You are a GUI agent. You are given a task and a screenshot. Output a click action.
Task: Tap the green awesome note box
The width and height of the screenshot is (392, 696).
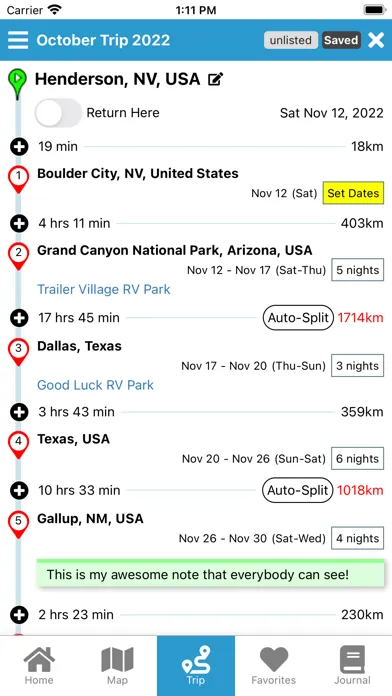pyautogui.click(x=210, y=573)
